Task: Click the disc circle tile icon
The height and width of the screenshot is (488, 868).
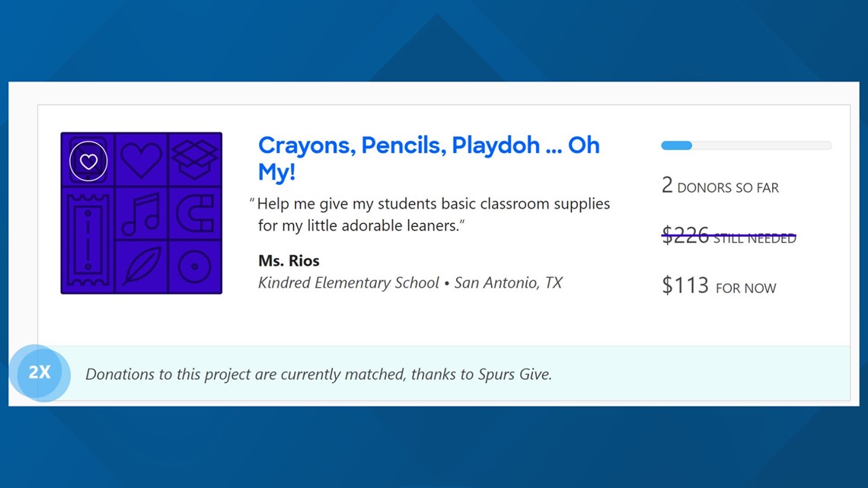Action: (x=194, y=266)
